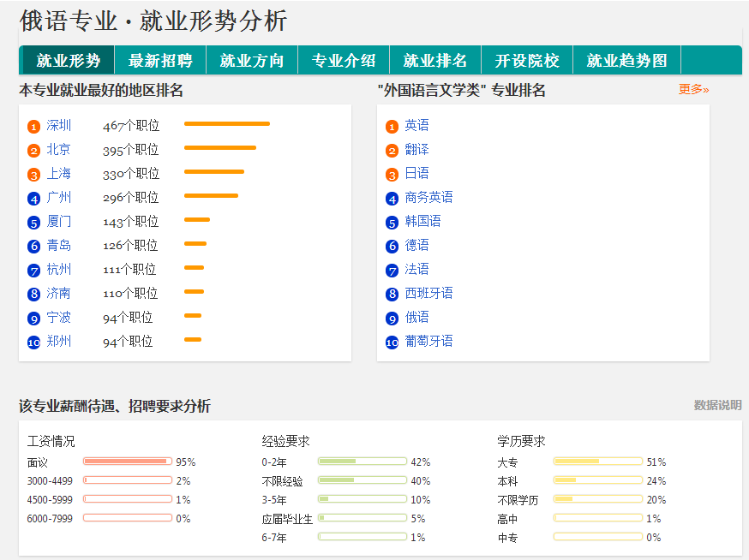Viewport: 749px width, 560px height.
Task: Select the 北京 city link
Action: point(59,150)
